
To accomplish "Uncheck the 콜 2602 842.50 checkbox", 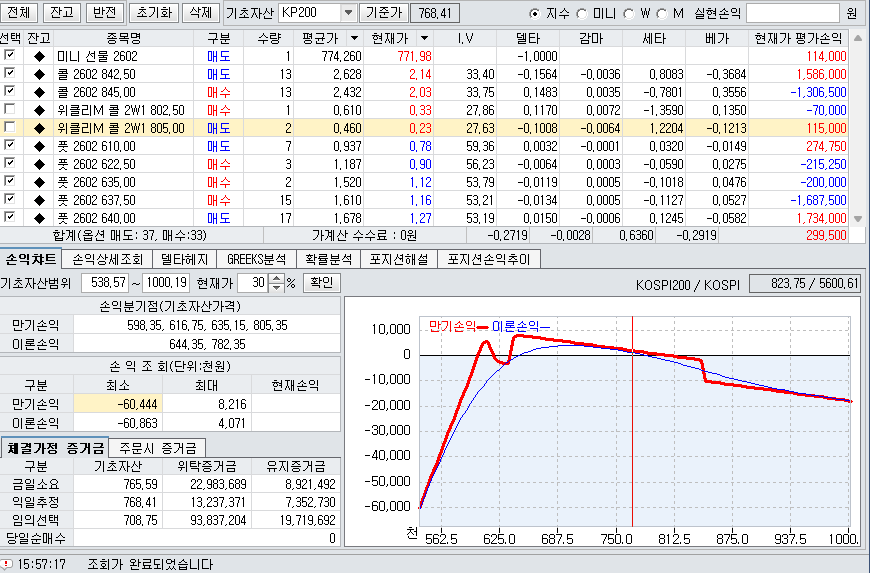I will [9, 73].
